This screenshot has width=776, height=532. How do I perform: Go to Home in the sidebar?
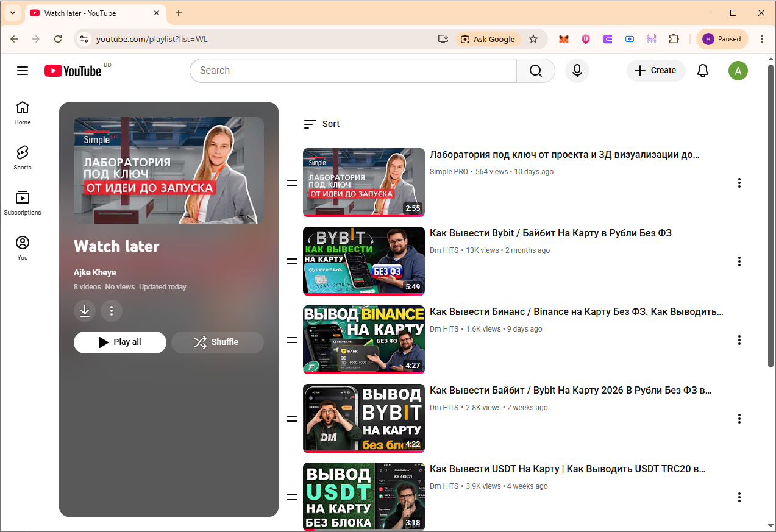[23, 113]
